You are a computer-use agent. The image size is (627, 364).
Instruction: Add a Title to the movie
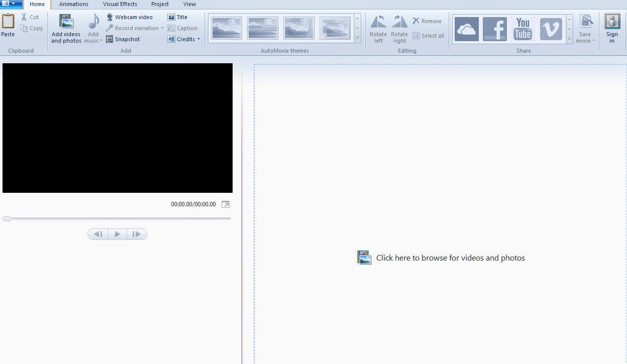[x=179, y=17]
